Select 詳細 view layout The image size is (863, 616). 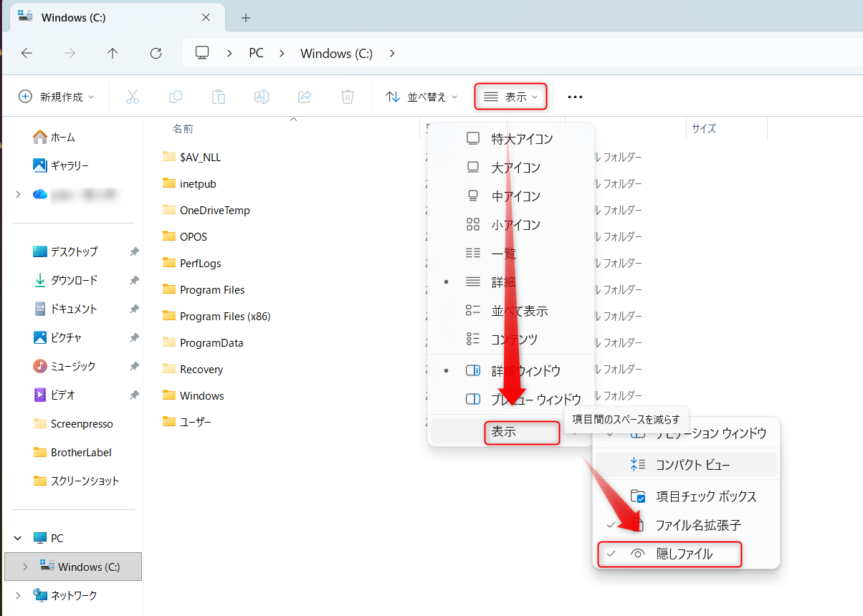pyautogui.click(x=511, y=282)
